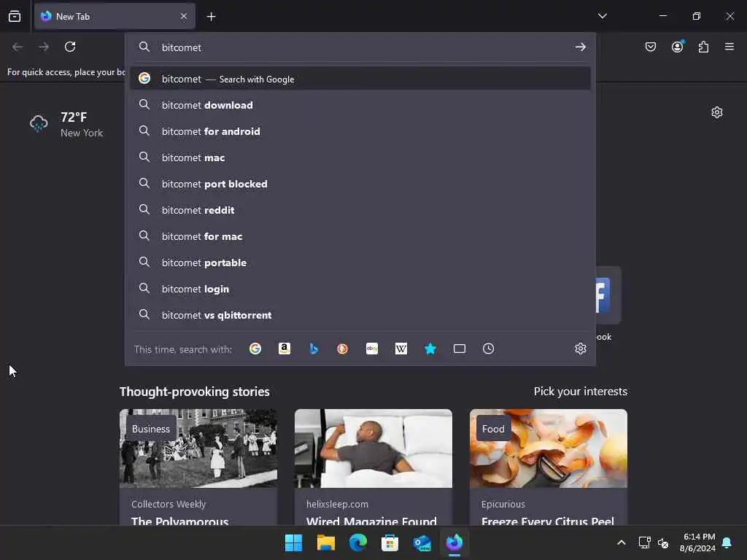
Task: Click the Go arrow in address bar
Action: coord(580,47)
